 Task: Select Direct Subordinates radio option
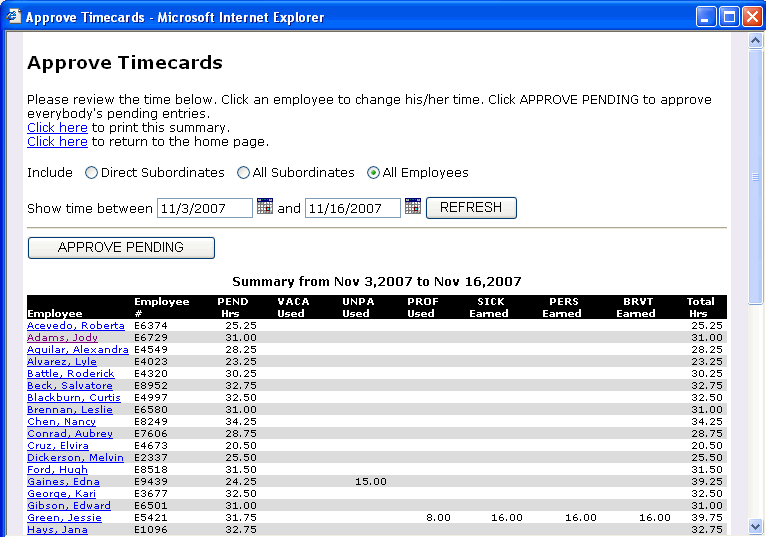coord(92,173)
